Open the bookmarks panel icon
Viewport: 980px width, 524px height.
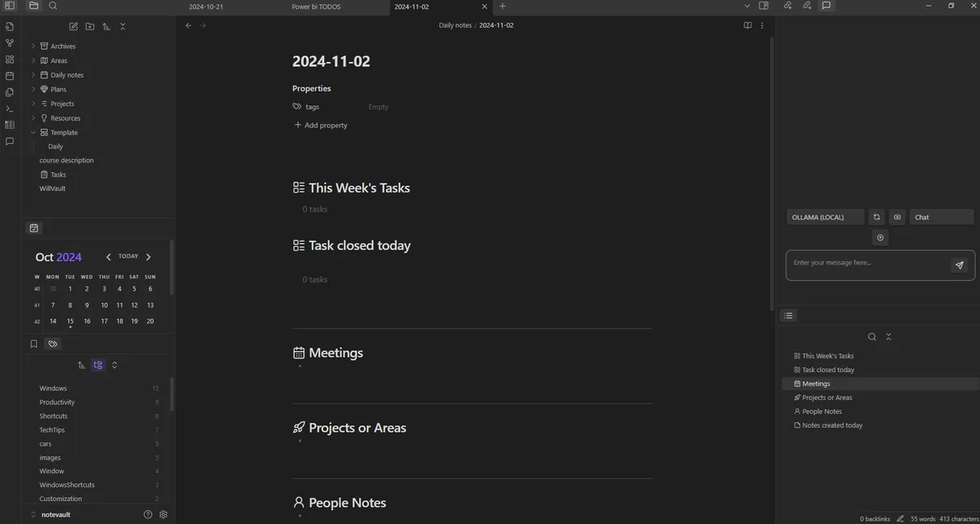[x=33, y=344]
